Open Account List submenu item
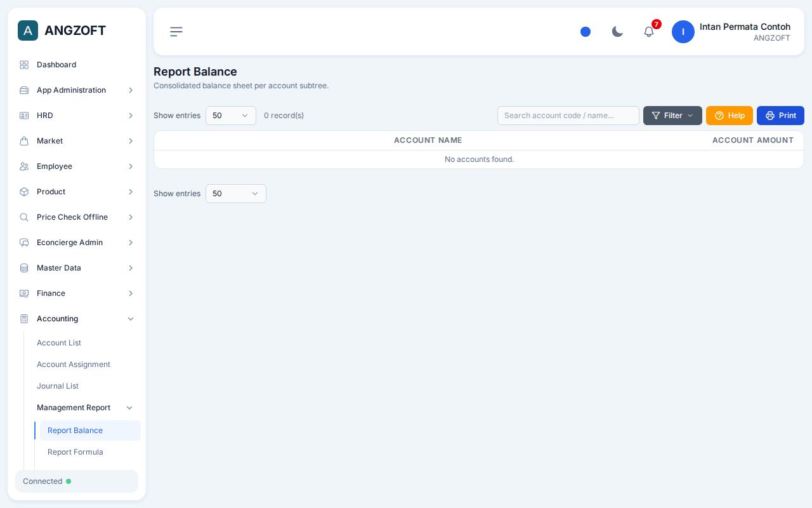Image resolution: width=812 pixels, height=508 pixels. 59,343
